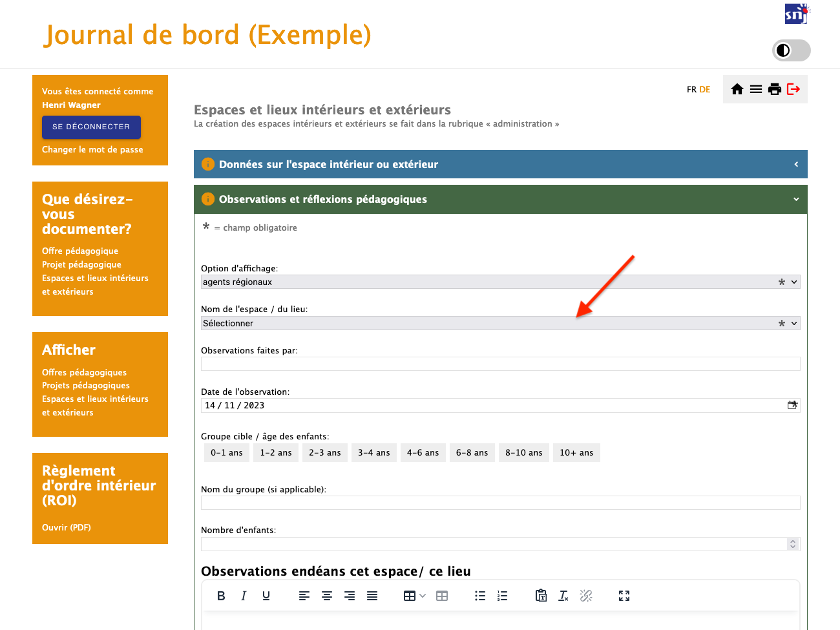Image resolution: width=840 pixels, height=630 pixels.
Task: Document a Projet pédagogique
Action: tap(81, 264)
